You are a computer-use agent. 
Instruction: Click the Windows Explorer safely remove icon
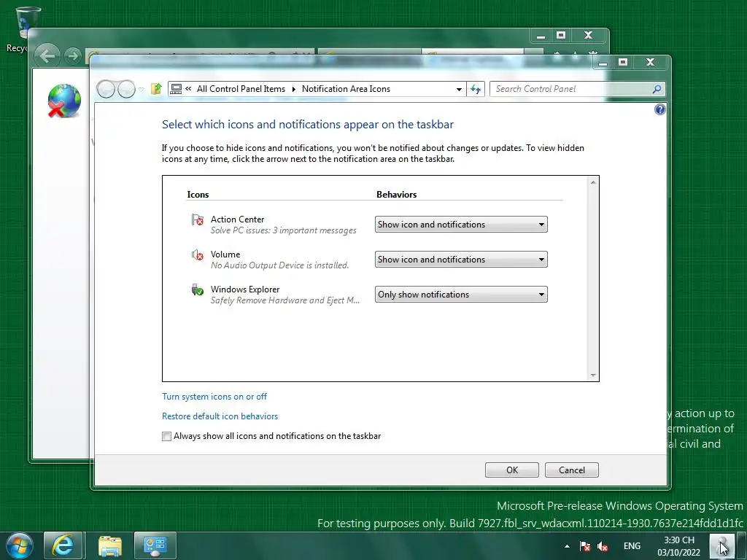pos(197,289)
